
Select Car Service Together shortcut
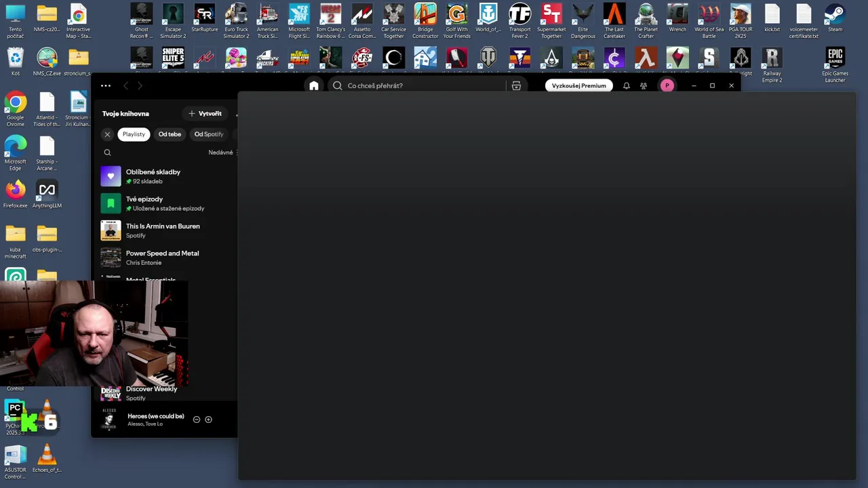(x=393, y=21)
